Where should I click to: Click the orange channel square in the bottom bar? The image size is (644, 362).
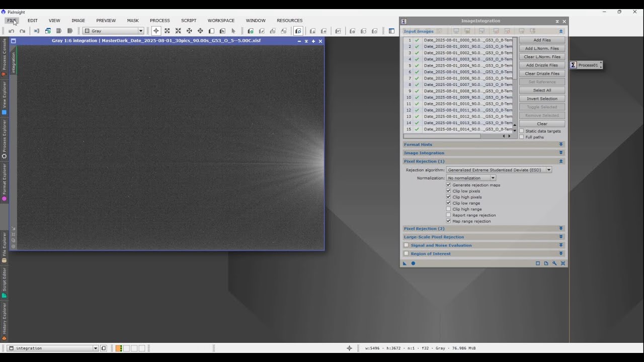coord(119,348)
